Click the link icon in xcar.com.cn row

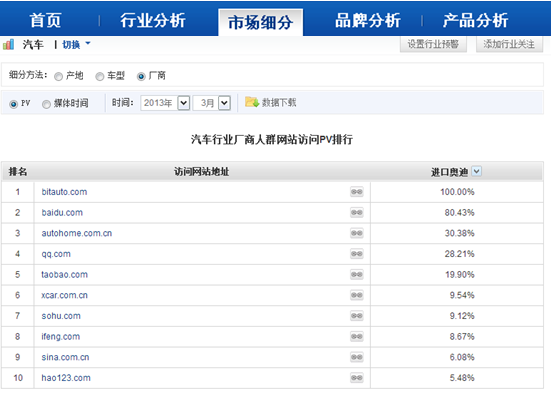tap(356, 295)
